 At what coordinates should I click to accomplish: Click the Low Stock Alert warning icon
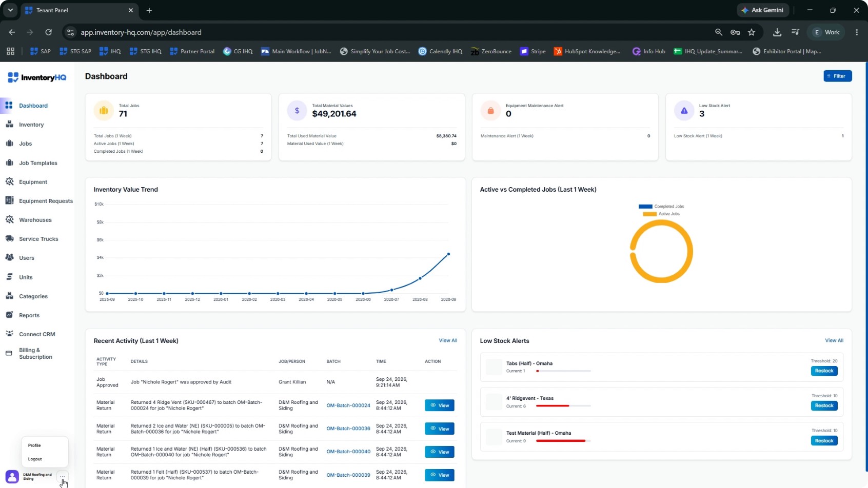[684, 110]
